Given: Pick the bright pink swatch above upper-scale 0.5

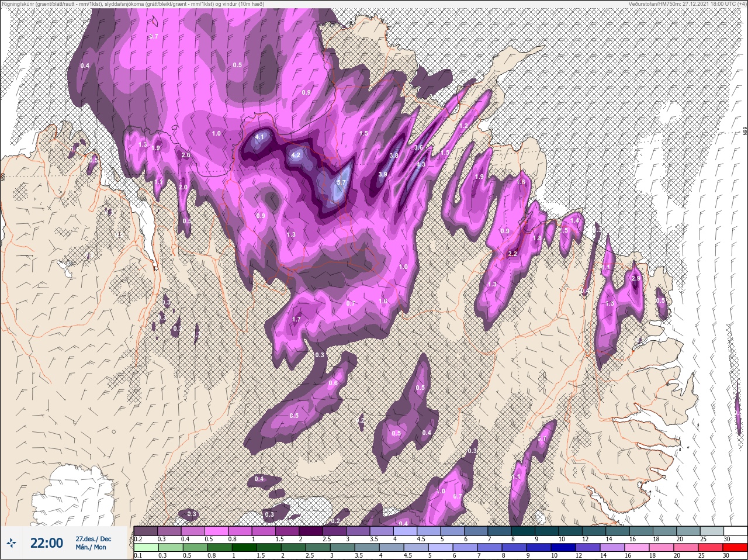Looking at the screenshot, I should click(217, 531).
